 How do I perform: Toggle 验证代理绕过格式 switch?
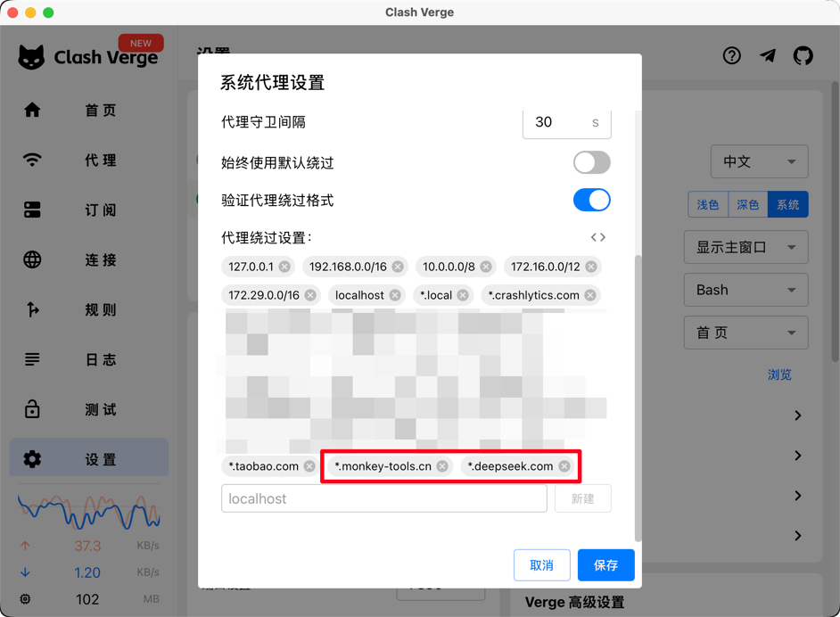[x=592, y=200]
